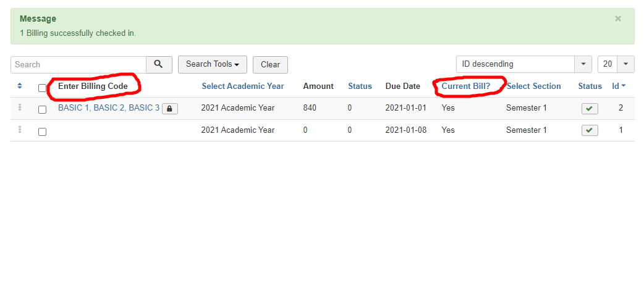Check the select-all checkbox in header
The image size is (644, 299).
click(x=42, y=88)
